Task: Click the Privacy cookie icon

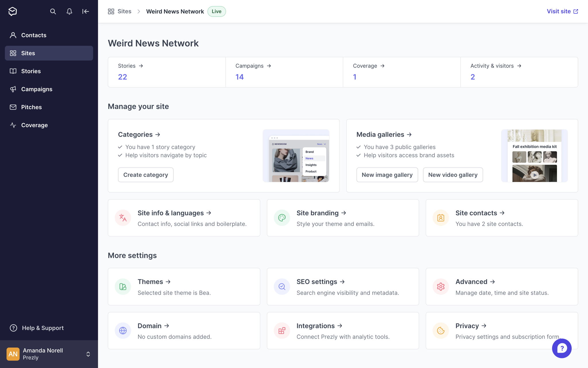Action: click(441, 331)
